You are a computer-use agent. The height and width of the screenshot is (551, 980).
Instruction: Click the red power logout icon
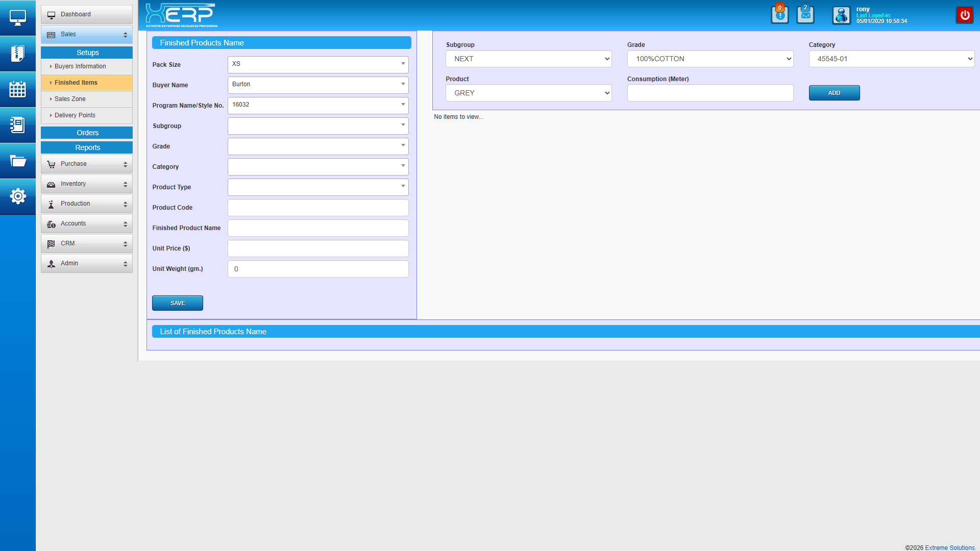964,15
